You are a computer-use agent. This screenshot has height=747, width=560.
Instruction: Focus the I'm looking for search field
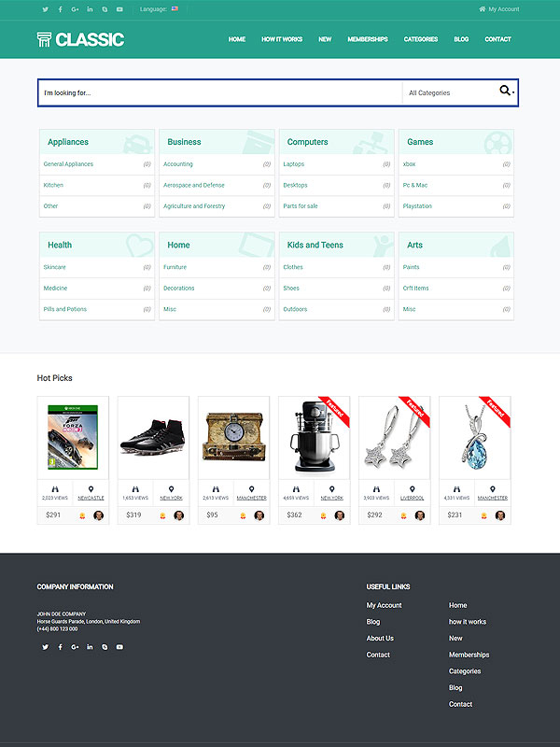(220, 92)
